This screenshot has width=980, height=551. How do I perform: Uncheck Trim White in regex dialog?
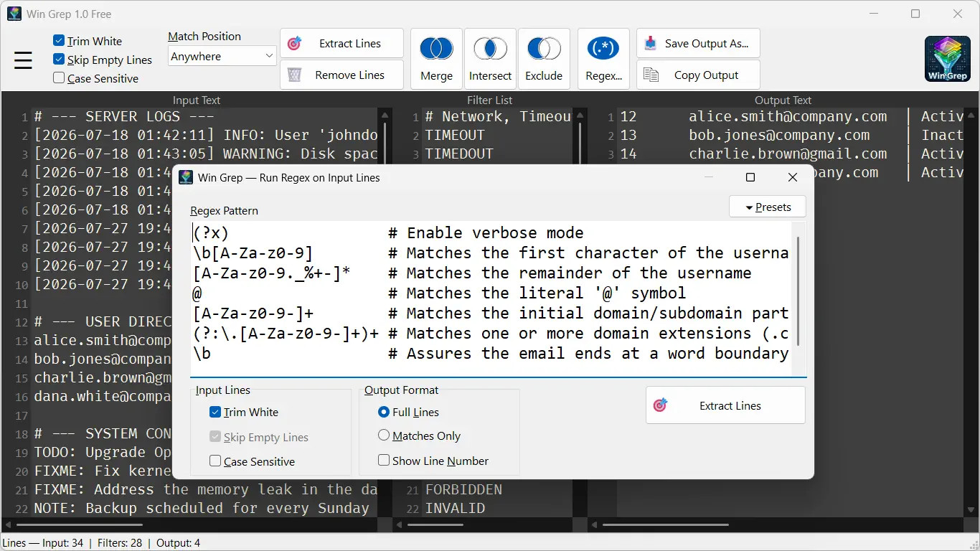click(x=244, y=412)
